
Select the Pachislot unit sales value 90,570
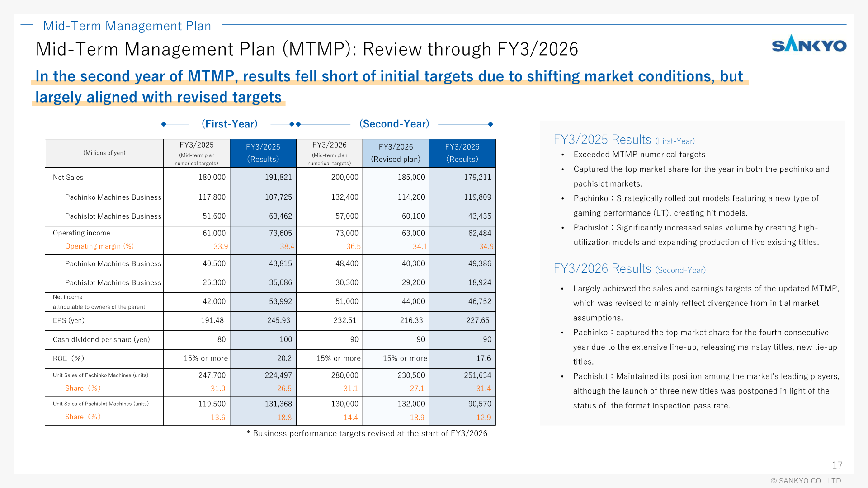pyautogui.click(x=480, y=404)
